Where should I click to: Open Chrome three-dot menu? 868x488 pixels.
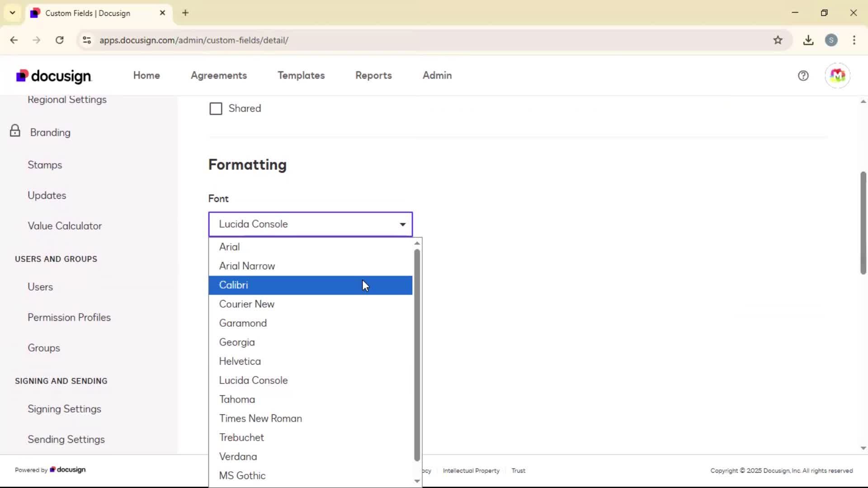click(854, 40)
